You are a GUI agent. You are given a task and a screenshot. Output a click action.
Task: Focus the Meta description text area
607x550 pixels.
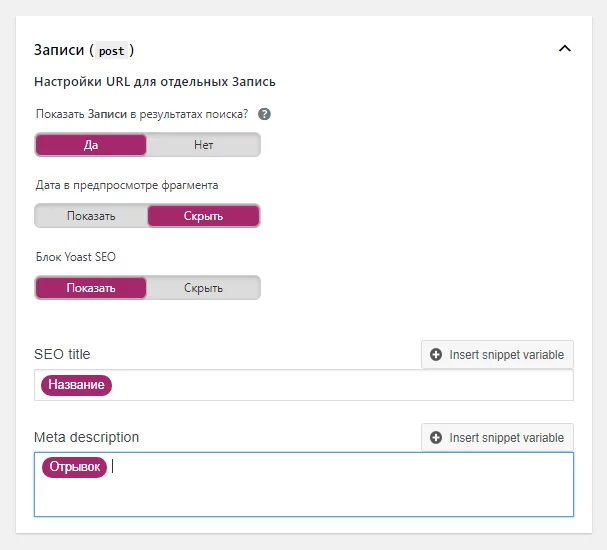coord(304,484)
